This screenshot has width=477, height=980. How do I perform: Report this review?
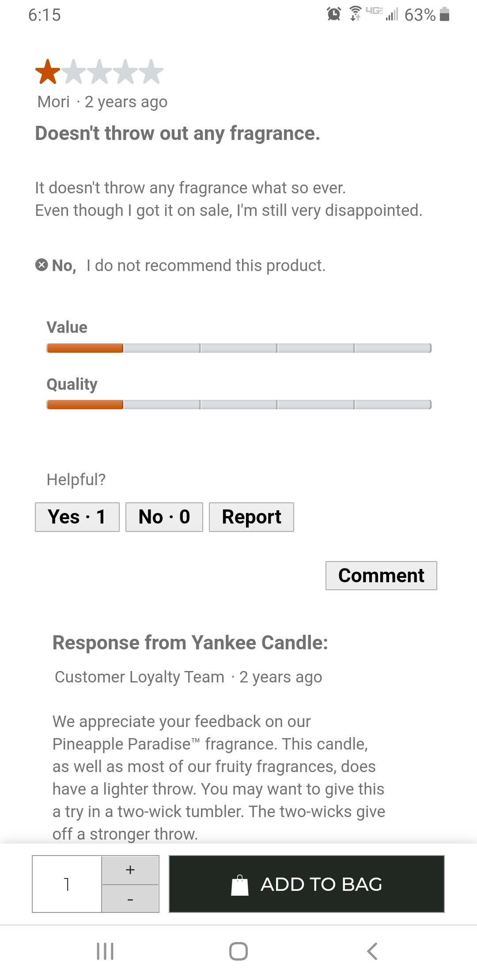[x=251, y=517]
